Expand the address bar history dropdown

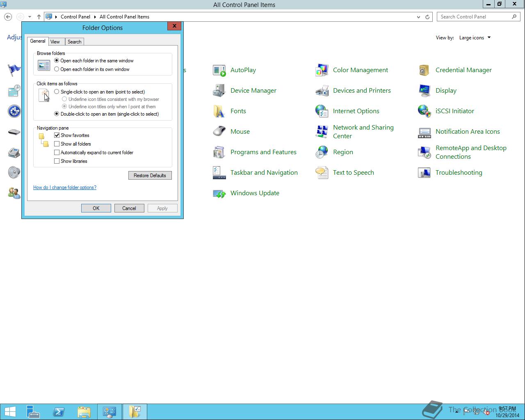[418, 17]
